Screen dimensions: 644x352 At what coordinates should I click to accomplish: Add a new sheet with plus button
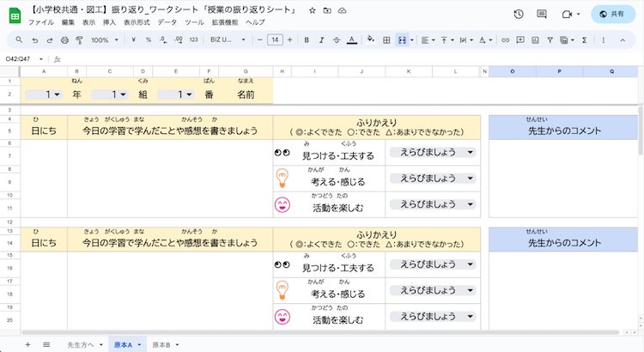(x=27, y=343)
